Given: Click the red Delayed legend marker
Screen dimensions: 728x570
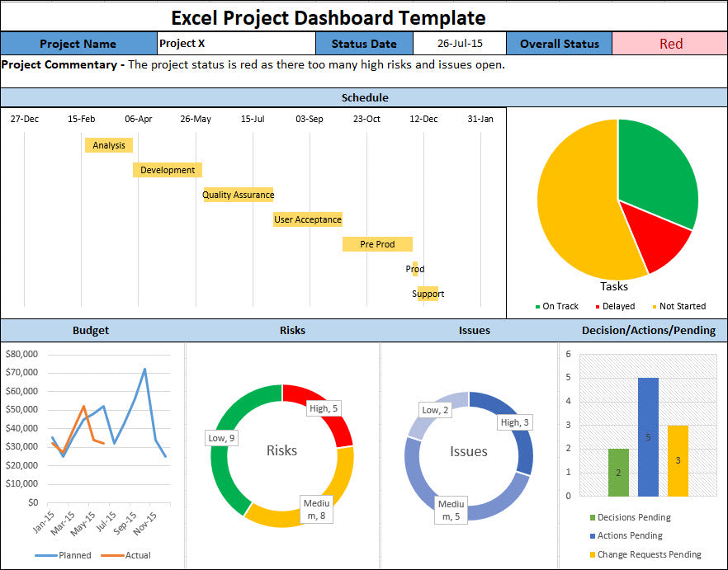Looking at the screenshot, I should (597, 306).
